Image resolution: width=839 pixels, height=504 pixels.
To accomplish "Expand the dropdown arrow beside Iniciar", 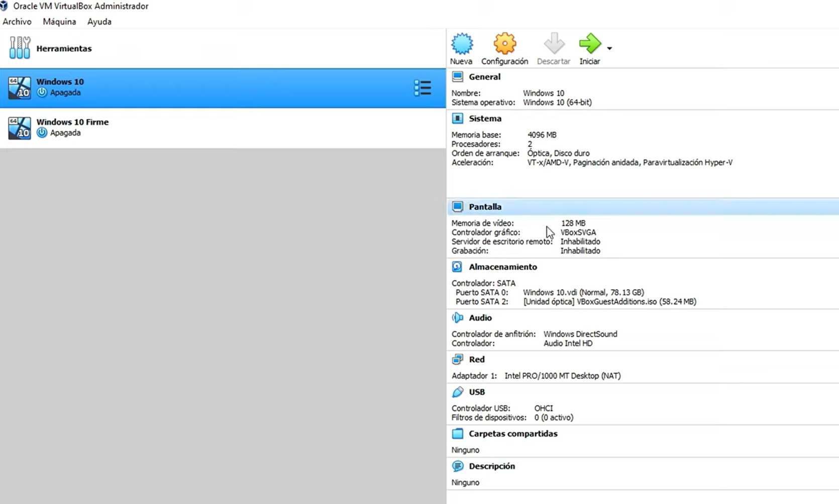I will coord(609,49).
